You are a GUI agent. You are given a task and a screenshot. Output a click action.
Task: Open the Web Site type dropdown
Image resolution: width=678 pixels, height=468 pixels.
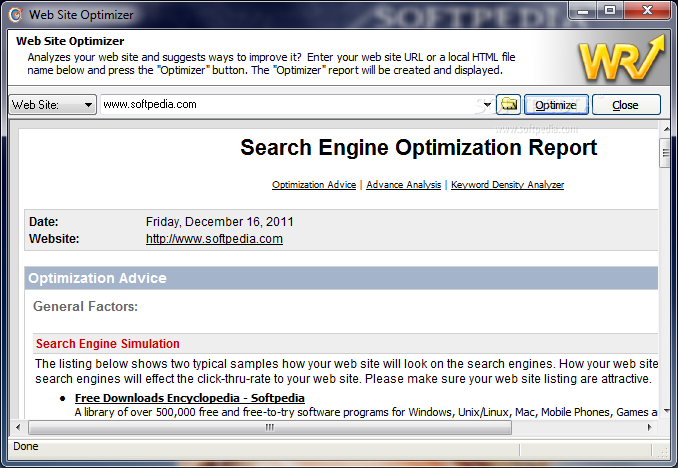(52, 105)
